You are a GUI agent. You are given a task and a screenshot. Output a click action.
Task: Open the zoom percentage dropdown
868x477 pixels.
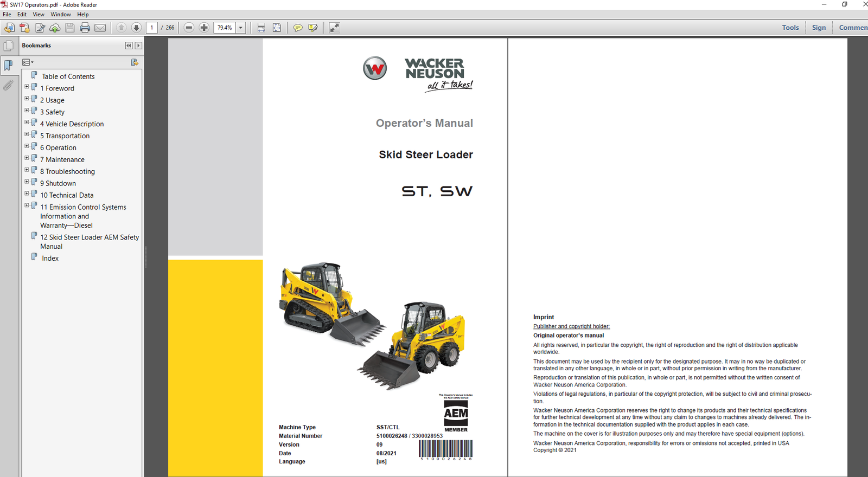[x=240, y=28]
